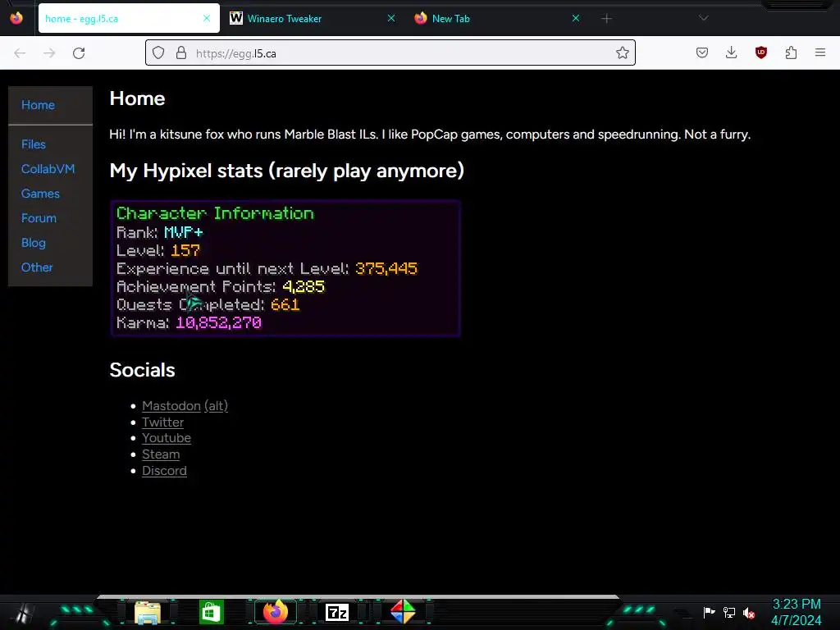This screenshot has width=840, height=630.
Task: Click the My Hypixel stats heading
Action: click(x=286, y=171)
